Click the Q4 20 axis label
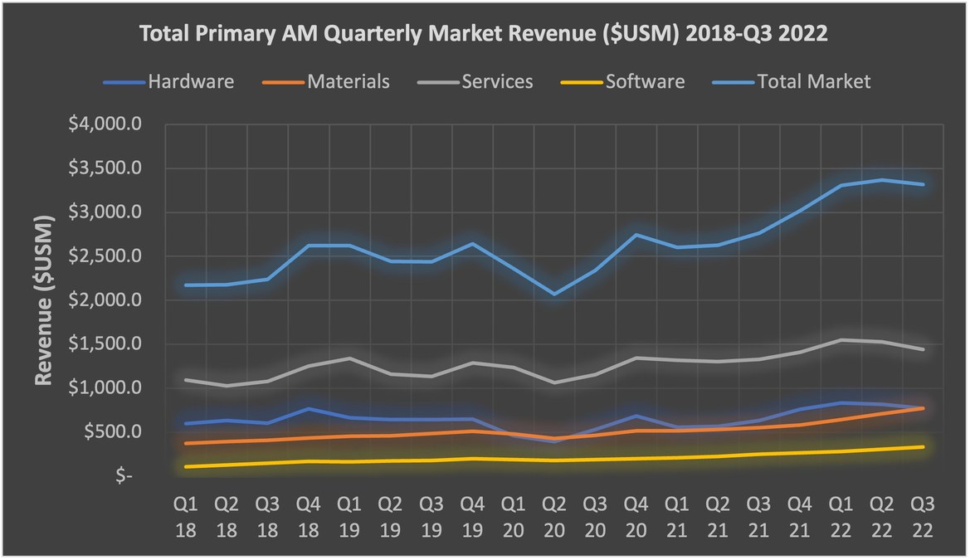The width and height of the screenshot is (970, 560). [636, 518]
